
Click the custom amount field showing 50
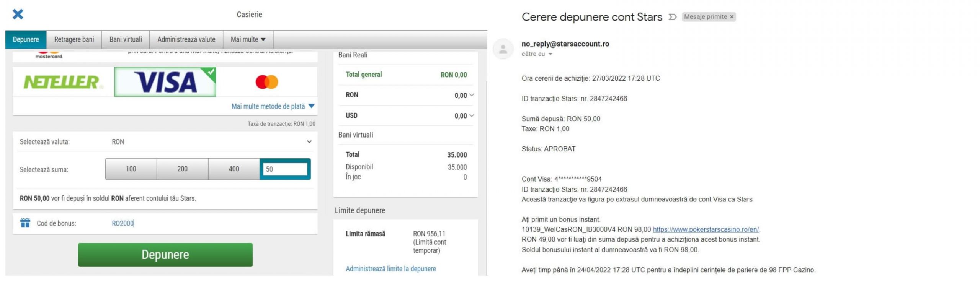pos(285,169)
